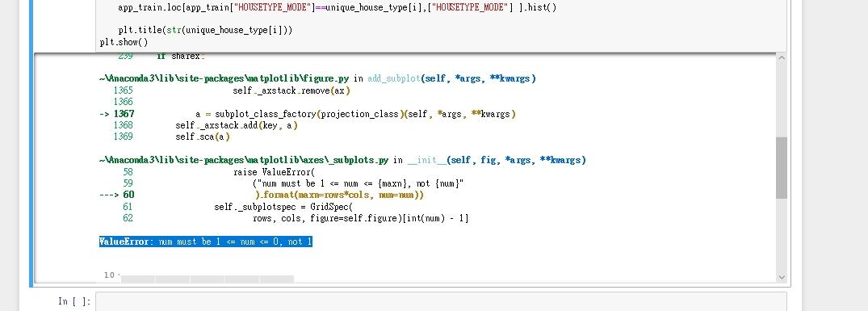
Task: Focus the empty code cell below
Action: [x=441, y=301]
